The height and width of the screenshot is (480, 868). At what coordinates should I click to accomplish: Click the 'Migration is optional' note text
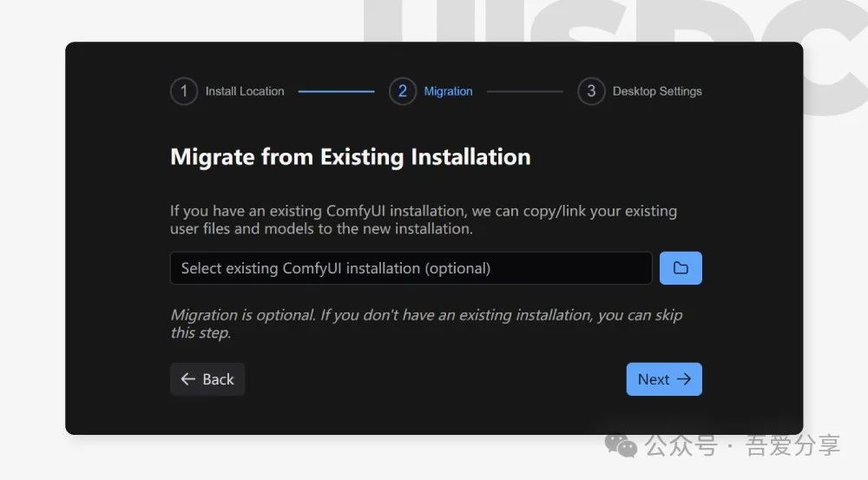pyautogui.click(x=426, y=323)
